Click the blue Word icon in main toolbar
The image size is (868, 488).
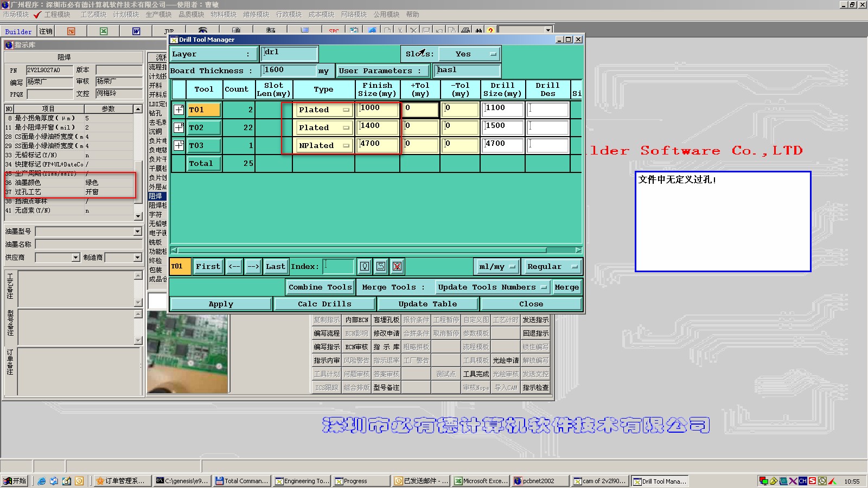tap(136, 31)
